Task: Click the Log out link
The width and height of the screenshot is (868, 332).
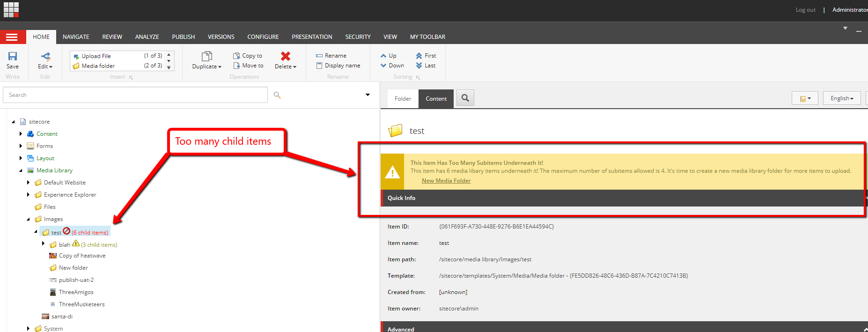Action: click(805, 10)
